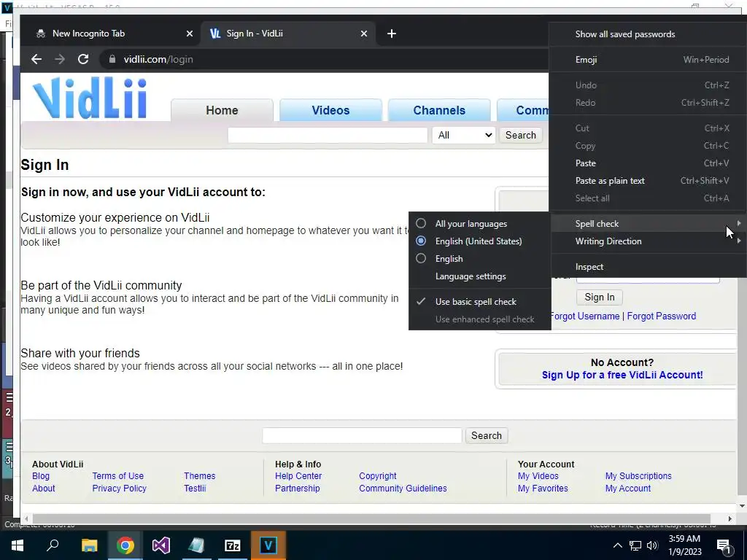Click the password field above Sign In
Image resolution: width=747 pixels, height=560 pixels.
tap(648, 279)
